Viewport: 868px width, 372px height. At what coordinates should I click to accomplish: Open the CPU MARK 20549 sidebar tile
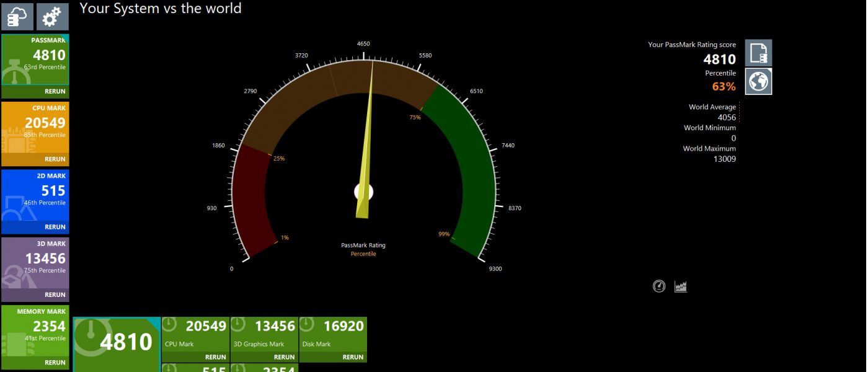tap(35, 128)
